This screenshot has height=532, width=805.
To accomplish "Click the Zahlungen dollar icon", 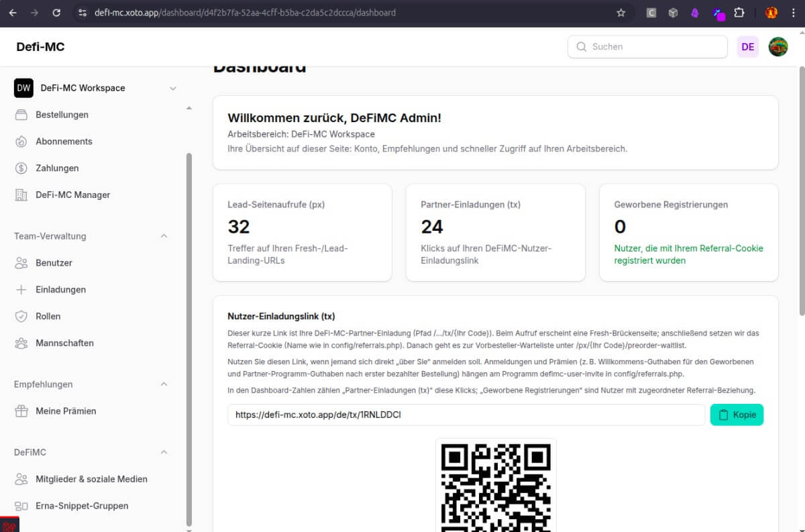I will [21, 168].
